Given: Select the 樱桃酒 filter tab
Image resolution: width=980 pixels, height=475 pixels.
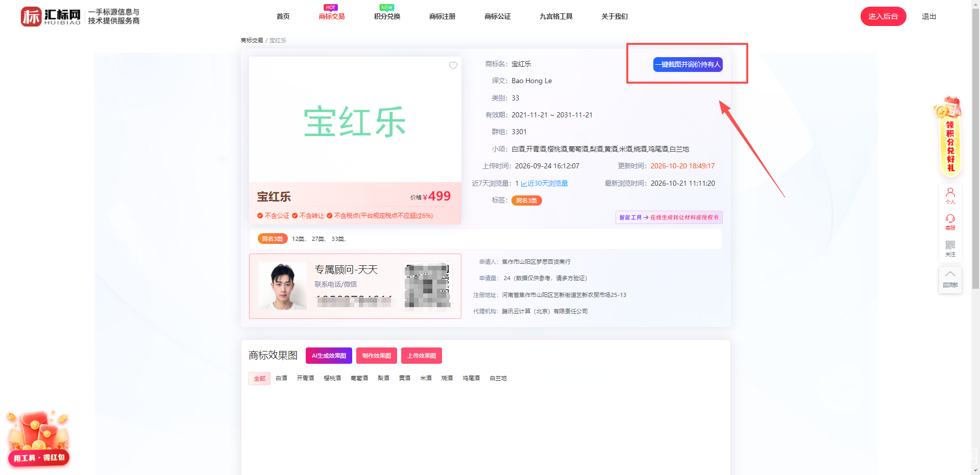Looking at the screenshot, I should tap(332, 378).
